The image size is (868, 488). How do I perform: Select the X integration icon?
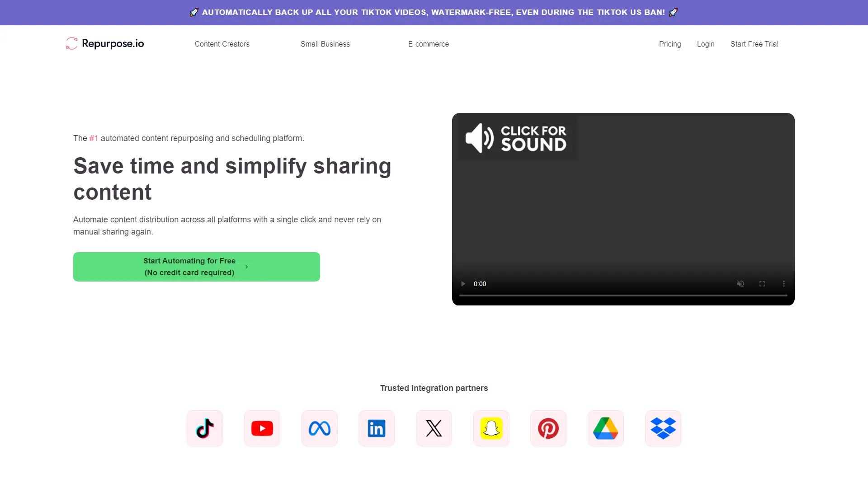(x=434, y=428)
